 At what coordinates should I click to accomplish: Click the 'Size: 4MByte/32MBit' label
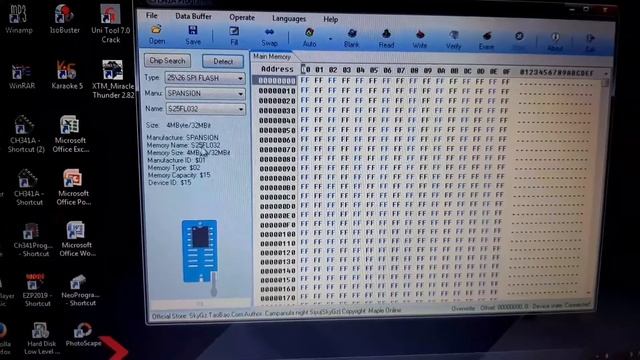click(x=178, y=125)
